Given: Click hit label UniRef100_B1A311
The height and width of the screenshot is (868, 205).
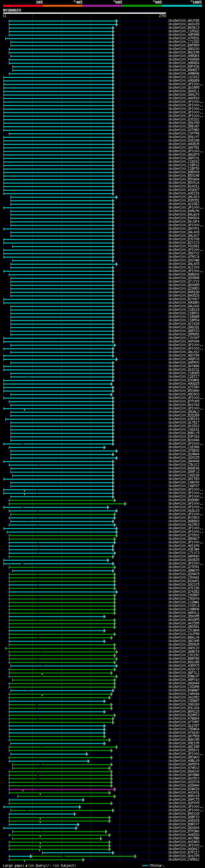Looking at the screenshot, I should point(184,186).
